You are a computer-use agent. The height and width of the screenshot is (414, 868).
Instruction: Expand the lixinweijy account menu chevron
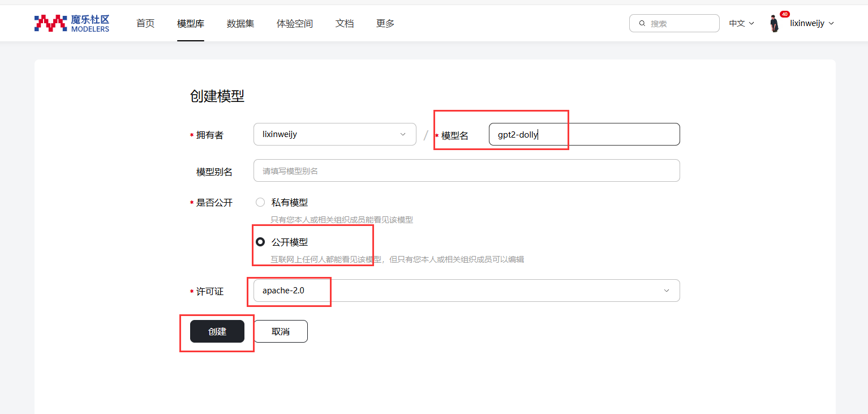pos(831,23)
